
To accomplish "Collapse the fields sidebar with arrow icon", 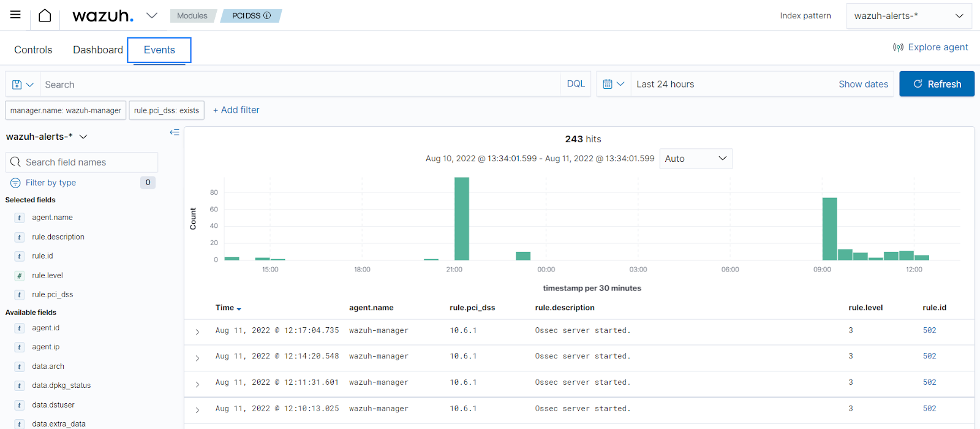I will pos(175,132).
